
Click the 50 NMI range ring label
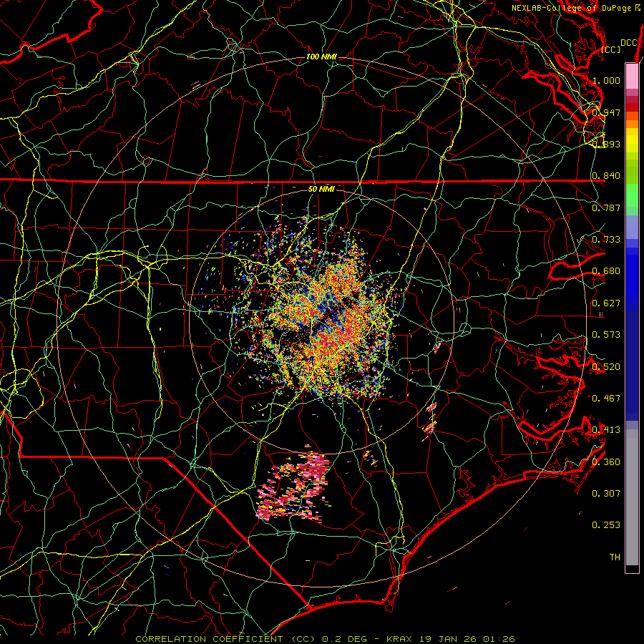(x=321, y=189)
